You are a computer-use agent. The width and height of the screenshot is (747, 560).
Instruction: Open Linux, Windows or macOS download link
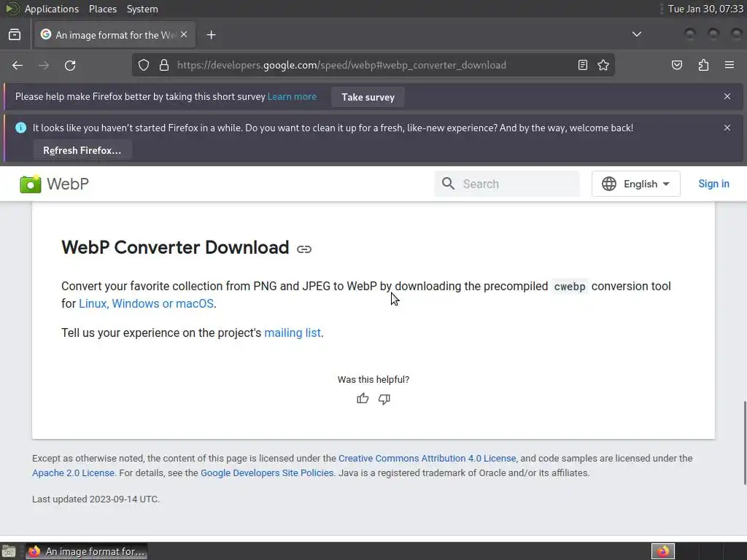tap(146, 303)
